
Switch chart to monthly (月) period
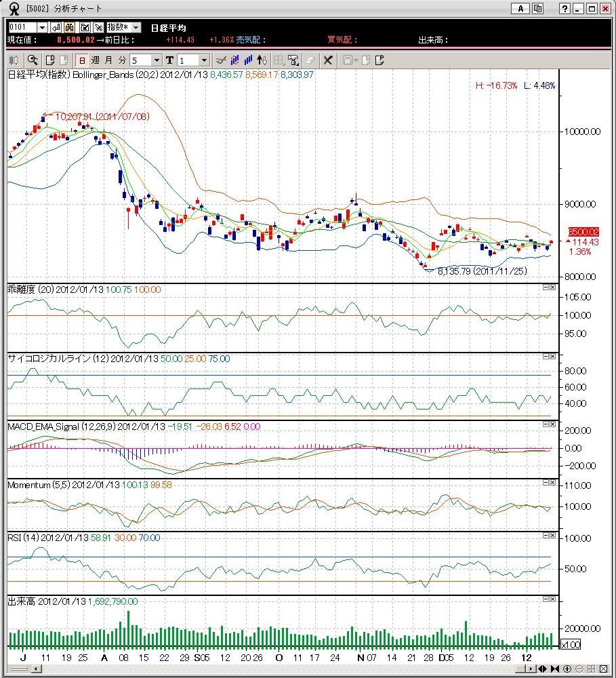[108, 60]
